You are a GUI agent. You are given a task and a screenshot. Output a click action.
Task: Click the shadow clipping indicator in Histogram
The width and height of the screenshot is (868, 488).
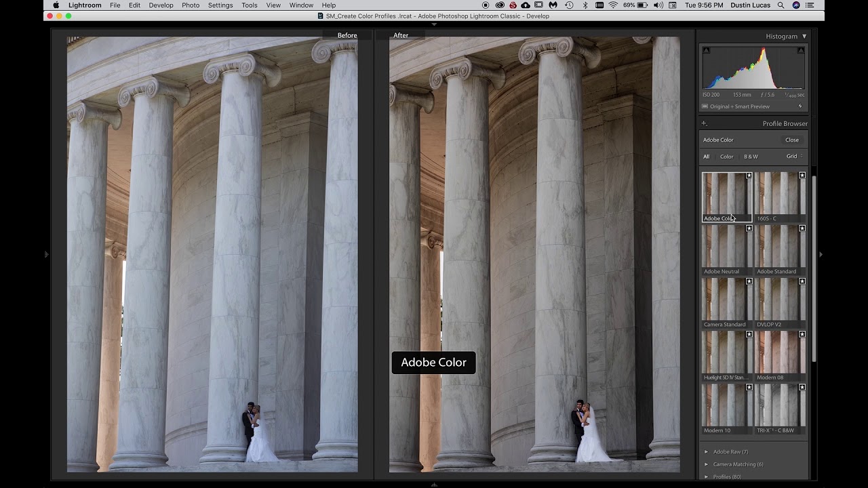point(706,50)
